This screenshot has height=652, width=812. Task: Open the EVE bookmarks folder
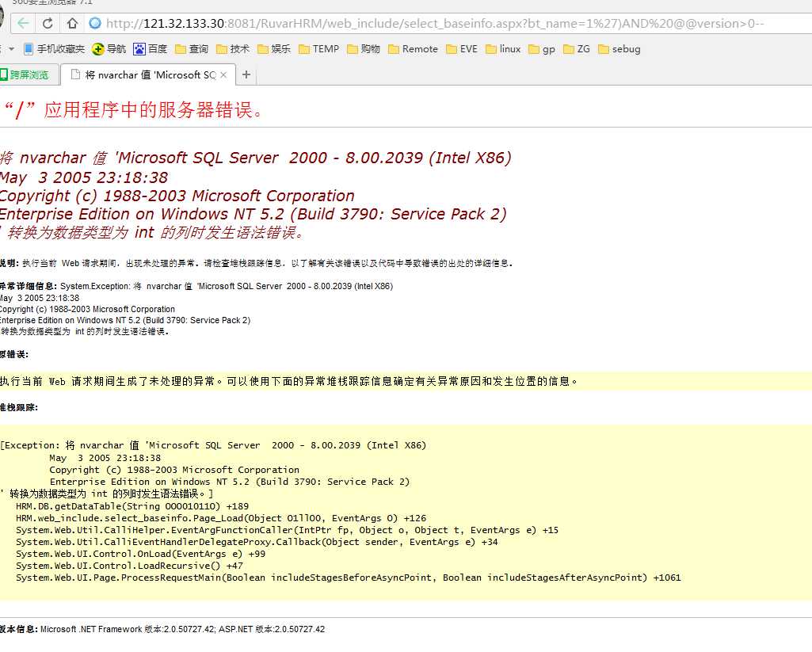462,49
